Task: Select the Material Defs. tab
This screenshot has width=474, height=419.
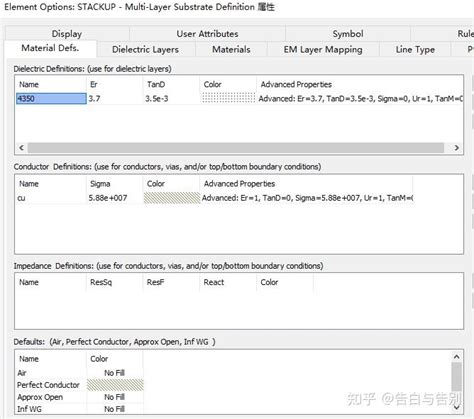Action: pos(50,48)
